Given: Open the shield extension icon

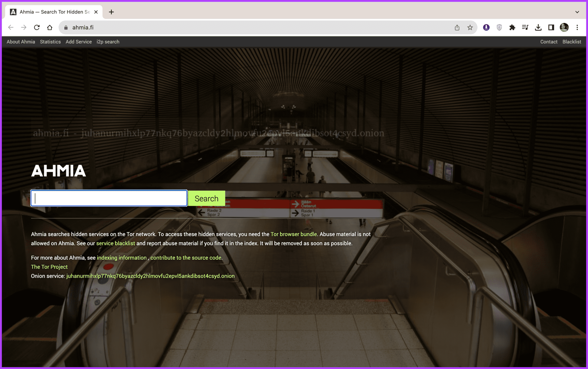Looking at the screenshot, I should point(499,27).
